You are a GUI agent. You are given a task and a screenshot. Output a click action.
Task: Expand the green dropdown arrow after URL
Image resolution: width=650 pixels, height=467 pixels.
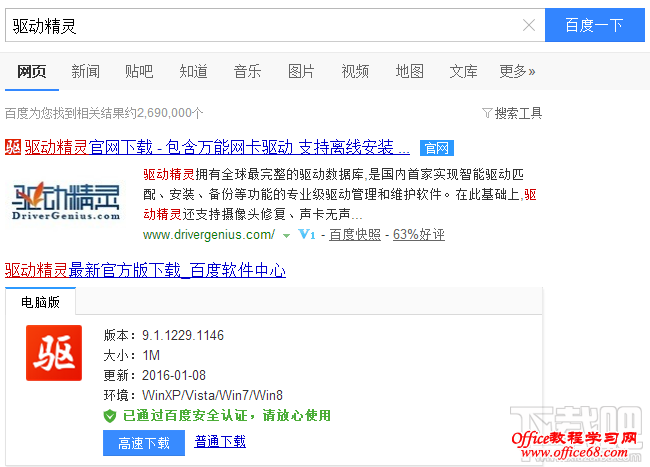(286, 236)
